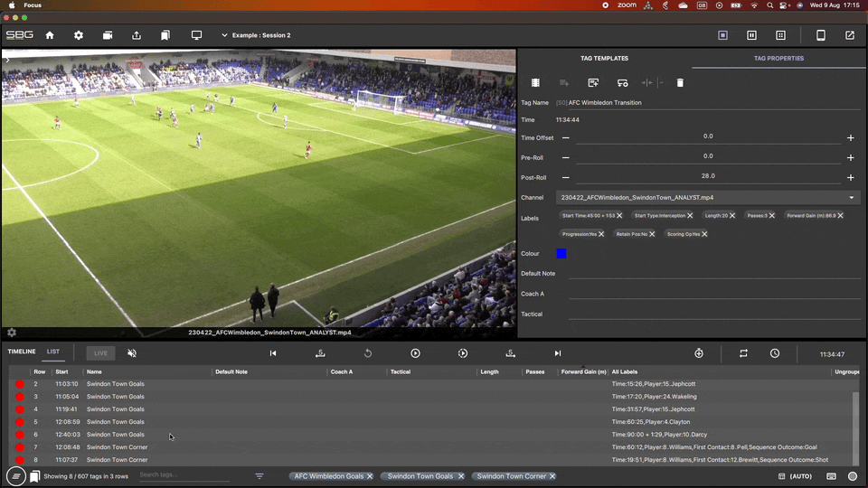Remove the Length:20 label chip
Image resolution: width=868 pixels, height=488 pixels.
pyautogui.click(x=731, y=216)
